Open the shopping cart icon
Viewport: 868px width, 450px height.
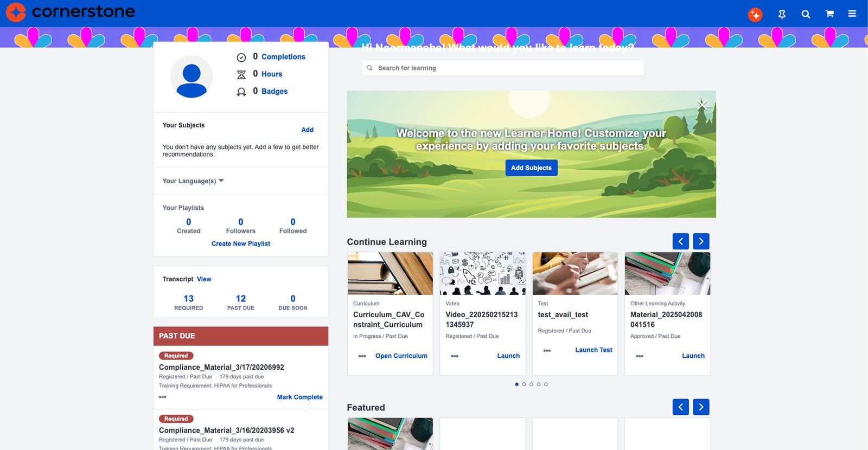click(x=829, y=14)
